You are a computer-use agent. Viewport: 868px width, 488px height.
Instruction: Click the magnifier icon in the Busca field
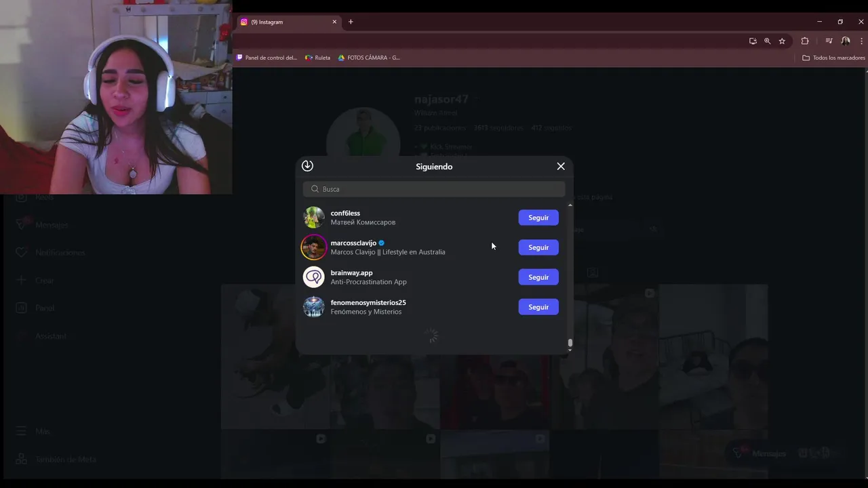(315, 189)
